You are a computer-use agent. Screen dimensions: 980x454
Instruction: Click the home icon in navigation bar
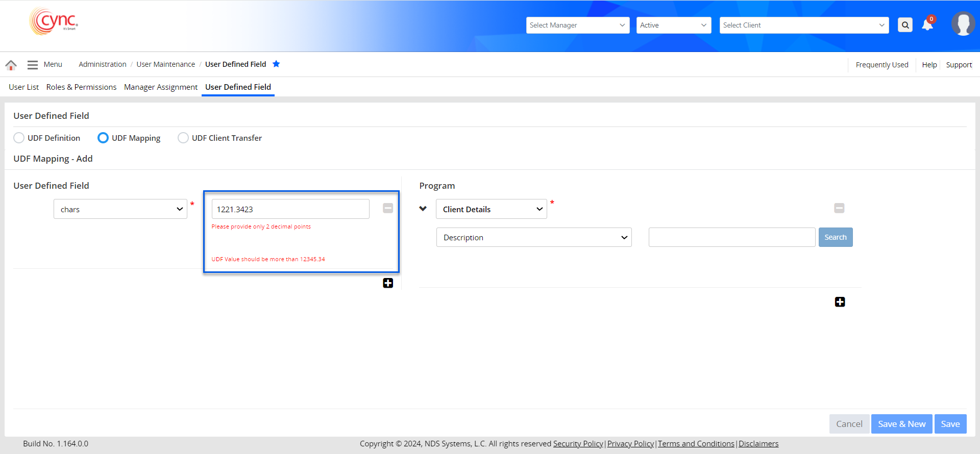[11, 65]
